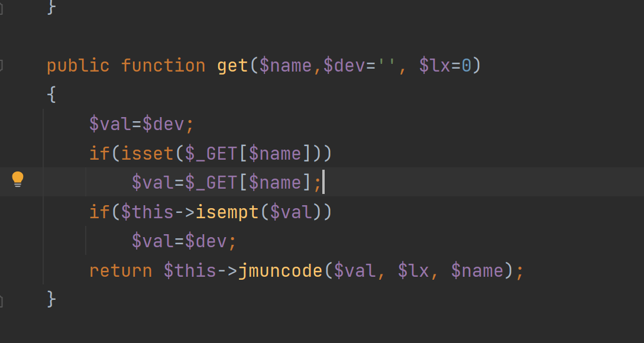Click $_GET on the highlighted assignment line
This screenshot has width=644, height=343.
click(211, 182)
